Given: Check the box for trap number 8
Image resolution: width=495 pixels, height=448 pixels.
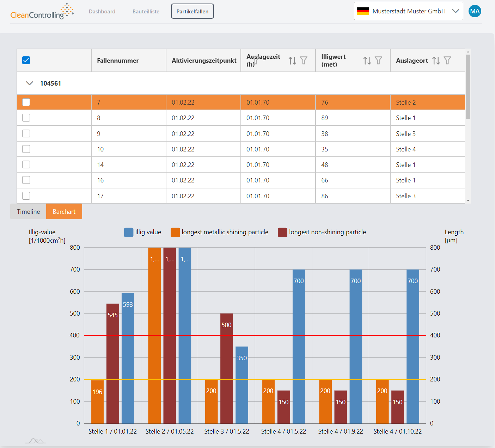Looking at the screenshot, I should 26,118.
